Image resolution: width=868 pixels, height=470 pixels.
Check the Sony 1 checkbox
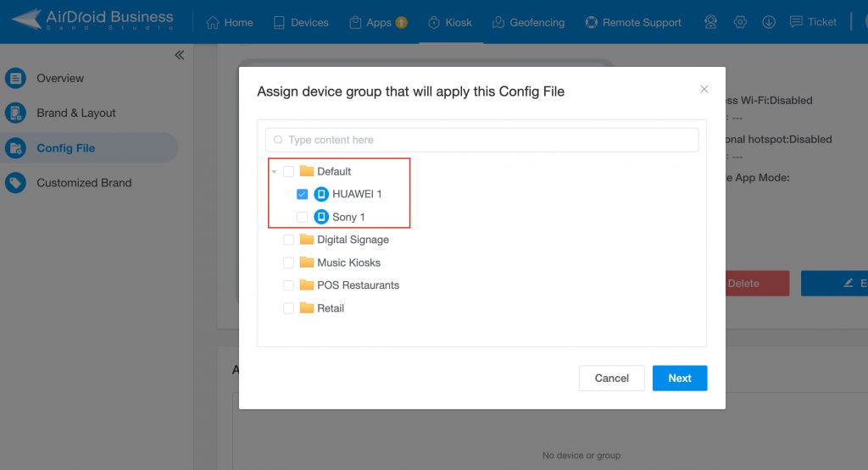coord(303,217)
